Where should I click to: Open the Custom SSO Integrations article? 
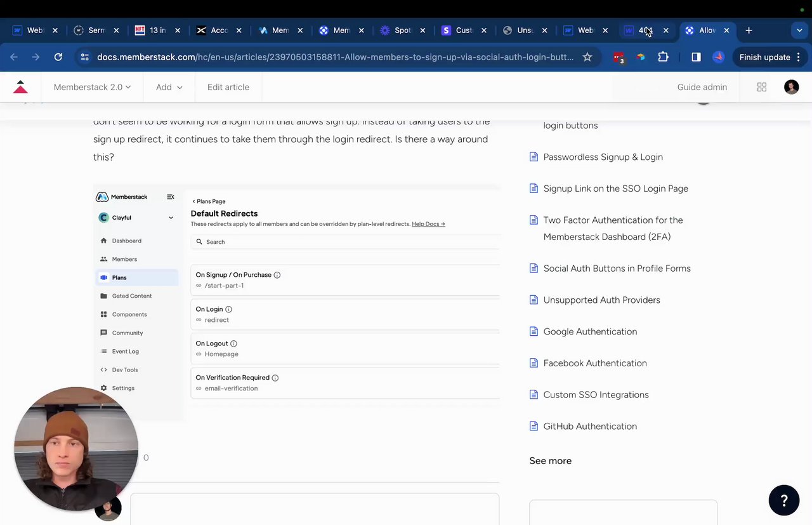tap(596, 395)
